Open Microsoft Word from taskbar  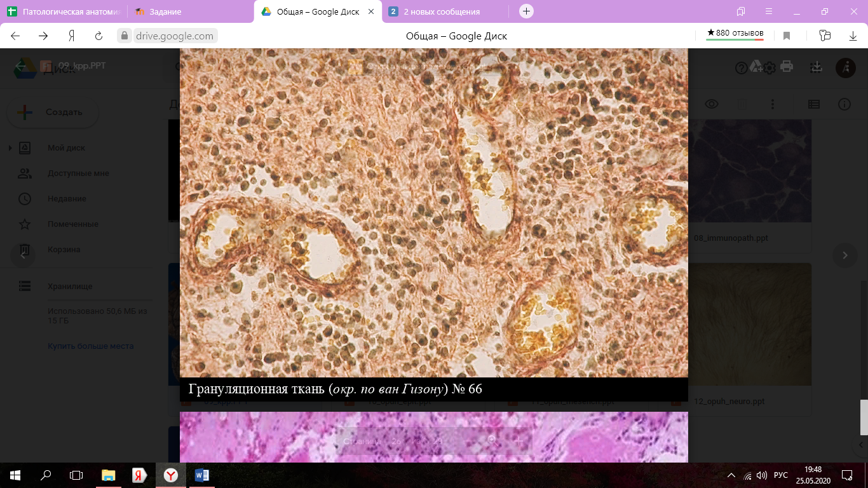(202, 475)
